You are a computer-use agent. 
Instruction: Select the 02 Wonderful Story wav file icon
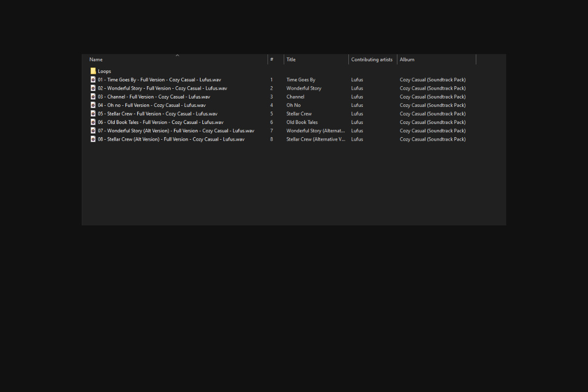[93, 88]
